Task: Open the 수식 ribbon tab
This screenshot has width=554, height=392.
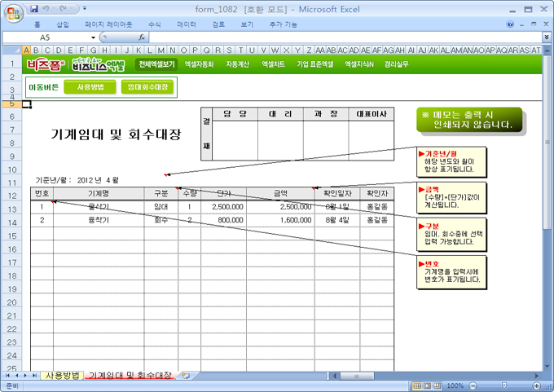Action: click(155, 24)
